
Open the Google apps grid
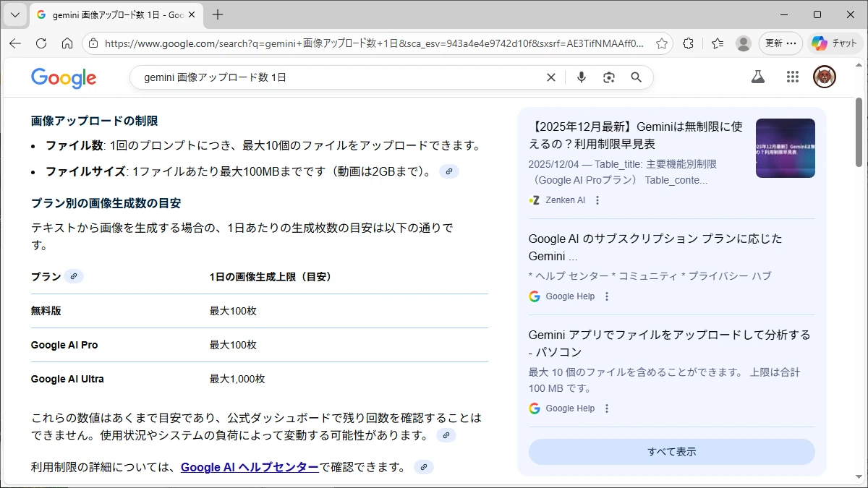pos(792,77)
